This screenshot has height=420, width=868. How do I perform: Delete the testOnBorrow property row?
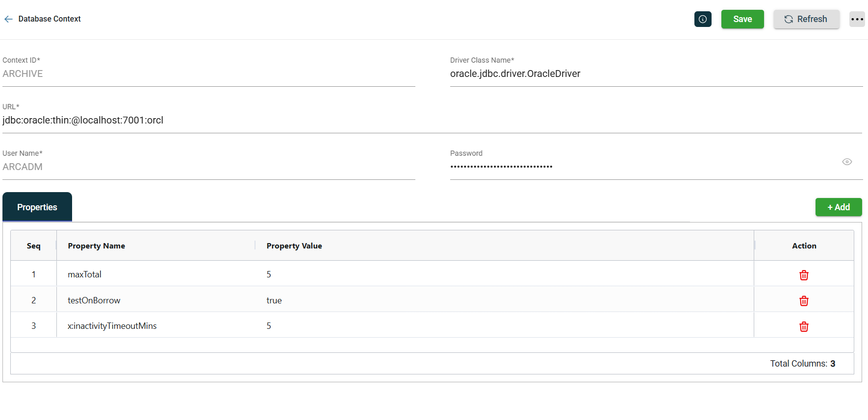pyautogui.click(x=804, y=301)
